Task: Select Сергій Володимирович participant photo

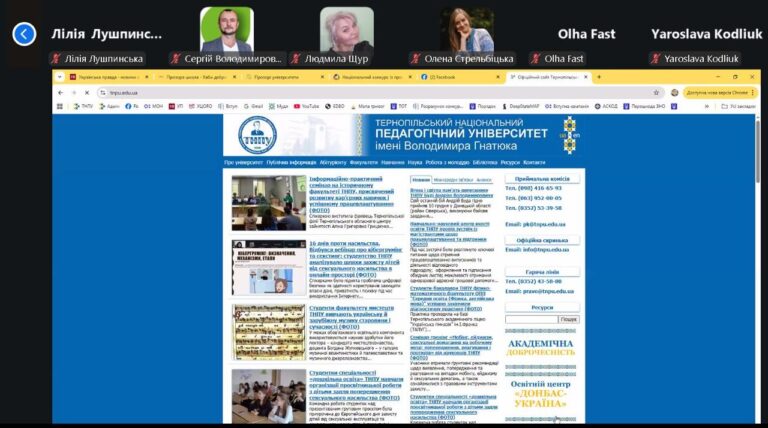Action: [227, 29]
